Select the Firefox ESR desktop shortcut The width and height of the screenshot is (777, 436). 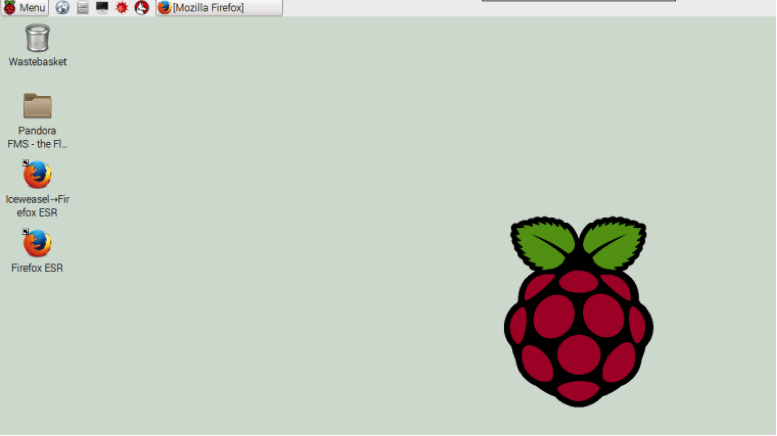pyautogui.click(x=37, y=243)
